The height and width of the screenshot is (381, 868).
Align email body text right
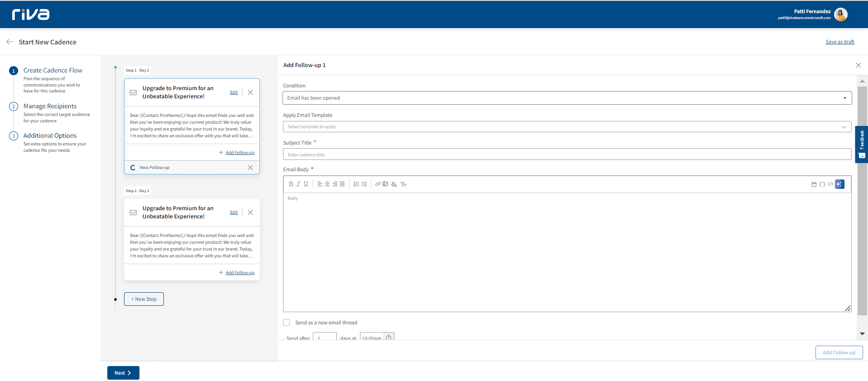(335, 184)
